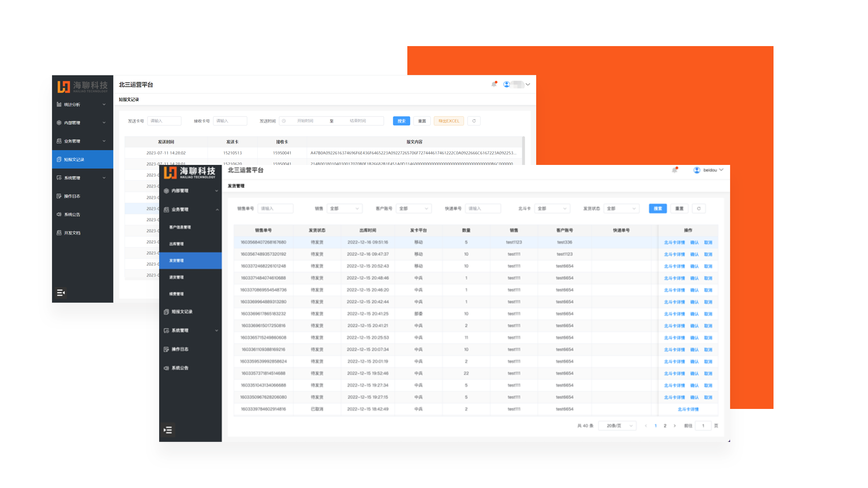The height and width of the screenshot is (488, 868).
Task: Open the beidou user account menu
Action: [709, 170]
